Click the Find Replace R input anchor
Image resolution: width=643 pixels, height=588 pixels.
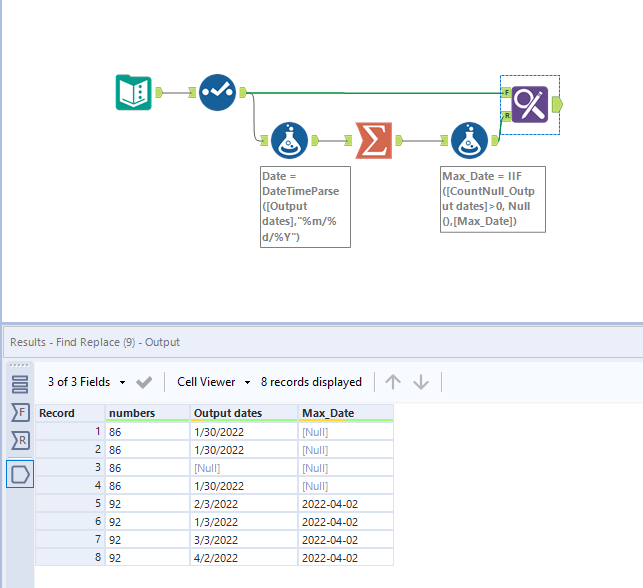click(x=506, y=116)
